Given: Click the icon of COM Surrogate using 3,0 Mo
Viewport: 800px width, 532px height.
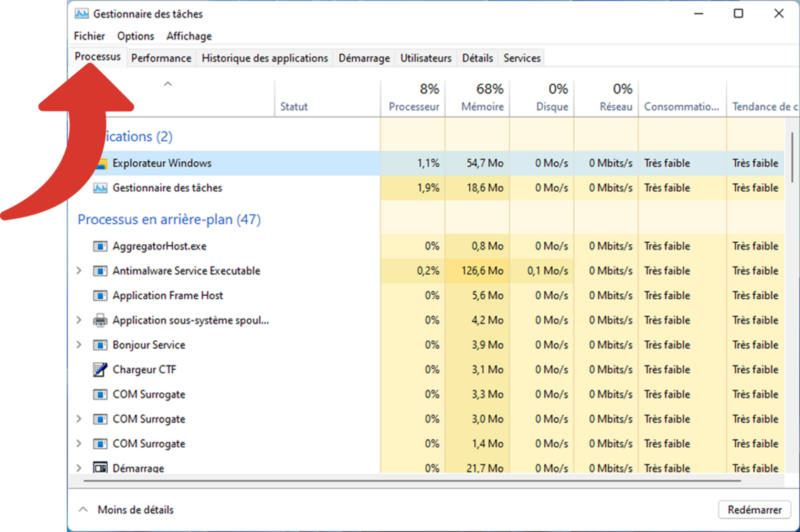Looking at the screenshot, I should (100, 419).
